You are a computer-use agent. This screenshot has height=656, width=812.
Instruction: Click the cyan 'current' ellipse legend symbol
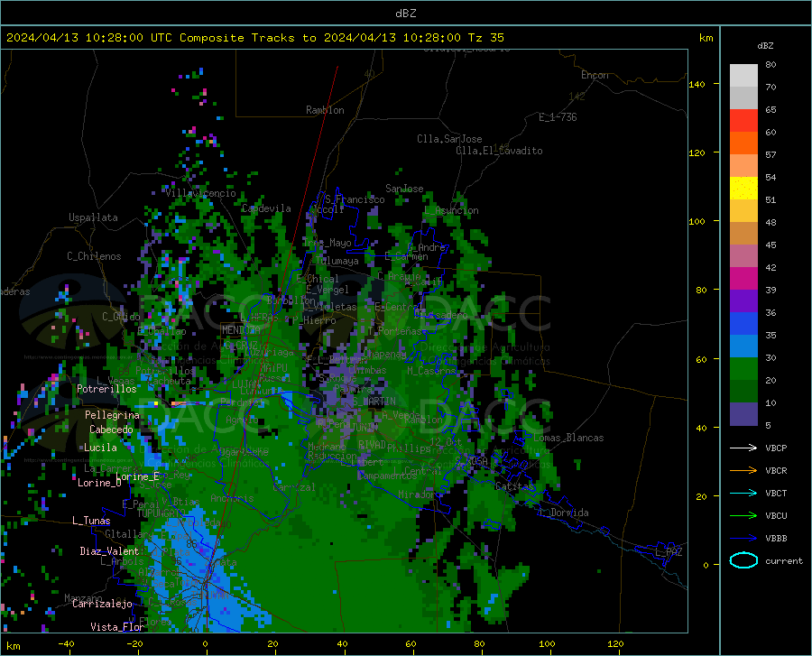(743, 560)
